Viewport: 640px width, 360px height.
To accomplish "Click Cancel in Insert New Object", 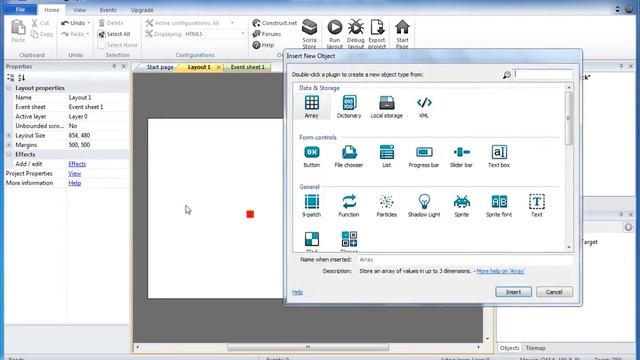I will pos(554,292).
